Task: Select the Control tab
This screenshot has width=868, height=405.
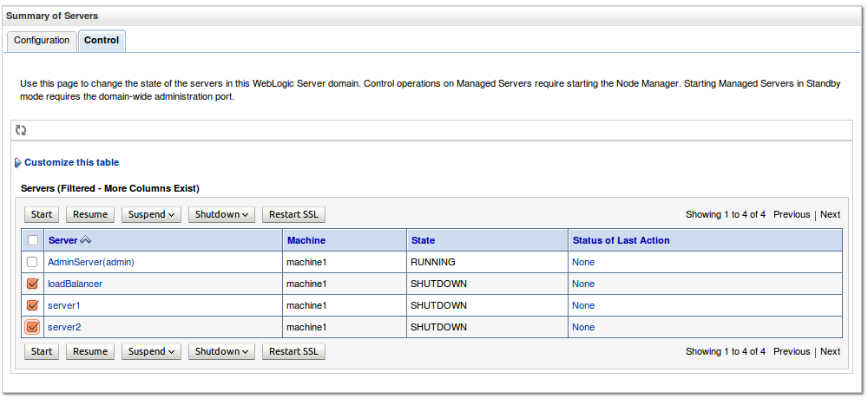Action: 102,41
